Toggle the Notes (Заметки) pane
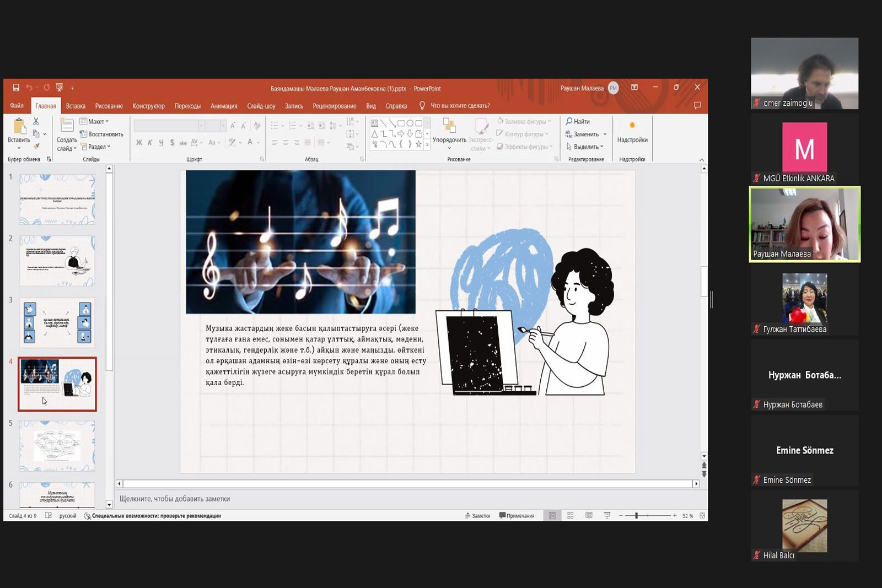 [x=477, y=515]
